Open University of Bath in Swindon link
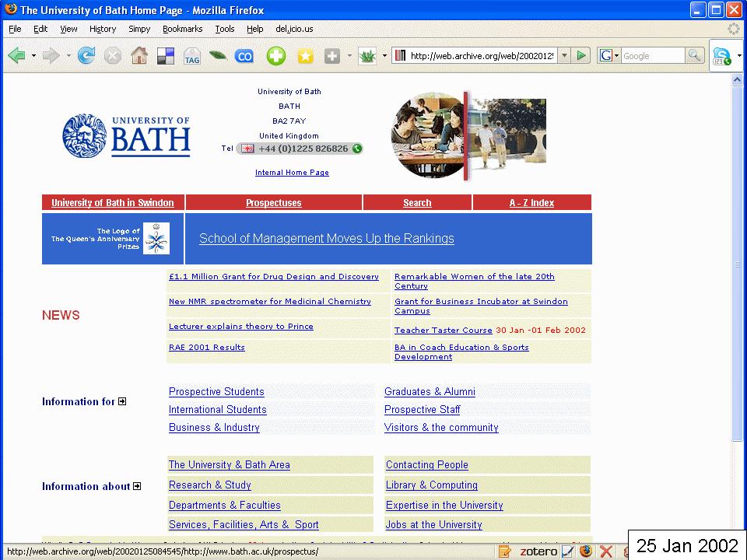The height and width of the screenshot is (560, 747). [x=112, y=203]
